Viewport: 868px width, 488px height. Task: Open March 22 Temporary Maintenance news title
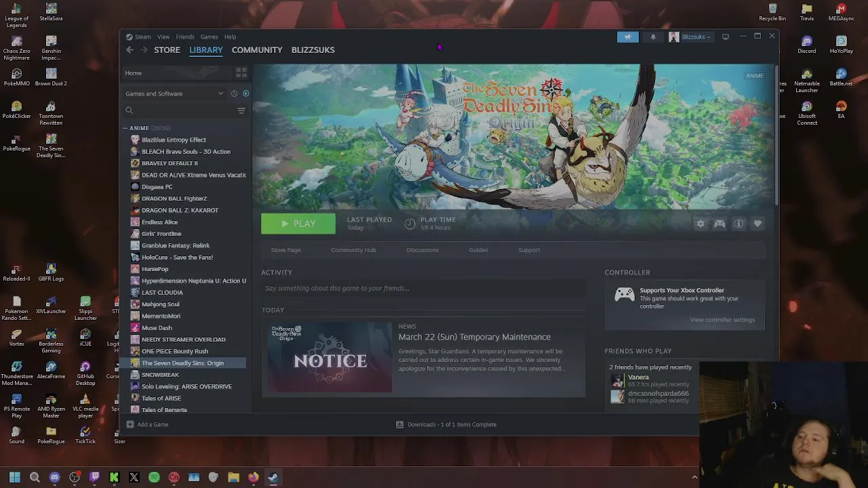(x=475, y=337)
